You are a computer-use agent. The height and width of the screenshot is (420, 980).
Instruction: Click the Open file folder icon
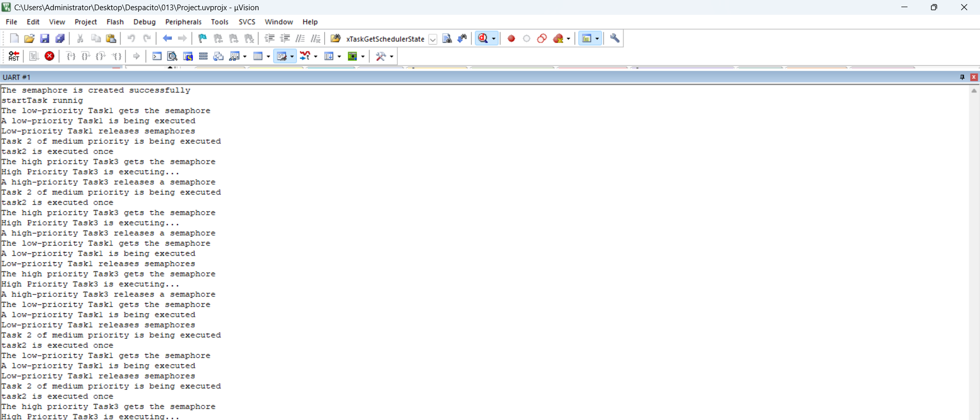click(x=29, y=38)
